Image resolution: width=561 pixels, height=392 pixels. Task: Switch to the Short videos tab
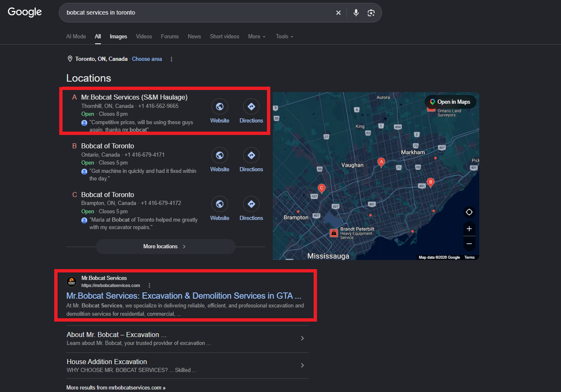(224, 37)
